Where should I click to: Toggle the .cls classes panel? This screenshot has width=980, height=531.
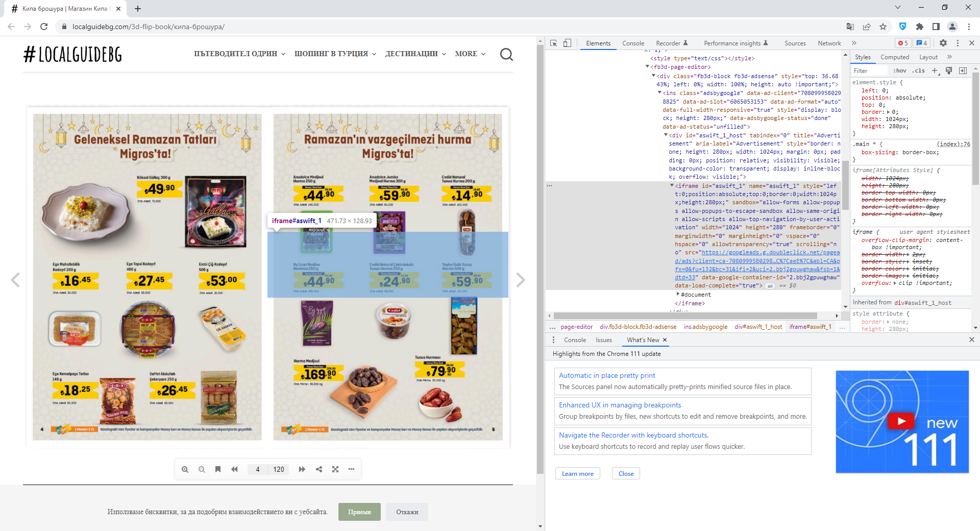pyautogui.click(x=919, y=71)
